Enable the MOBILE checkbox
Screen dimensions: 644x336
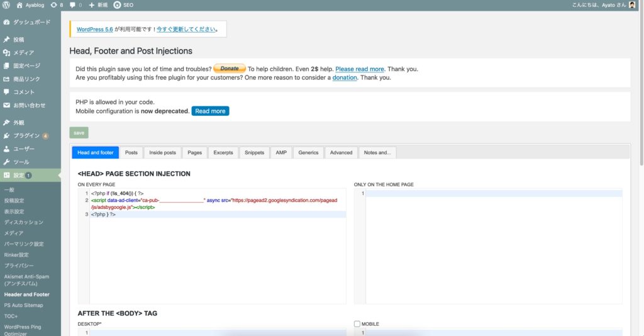357,323
